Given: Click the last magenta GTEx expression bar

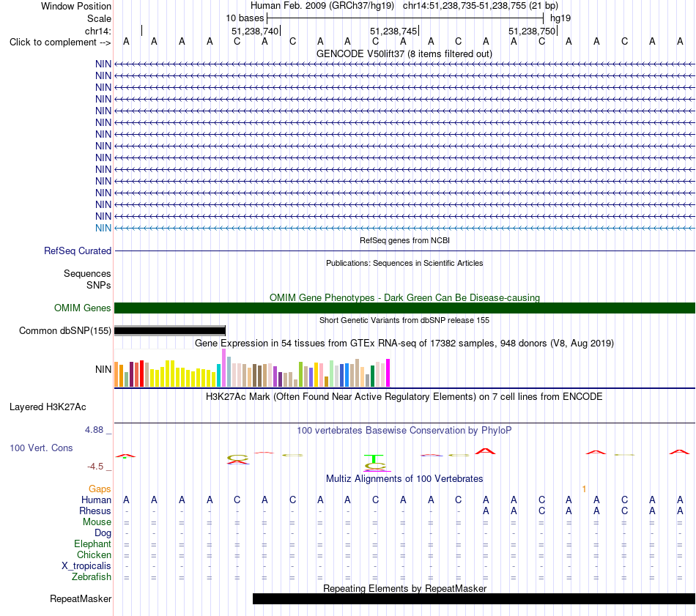Looking at the screenshot, I should coord(388,373).
